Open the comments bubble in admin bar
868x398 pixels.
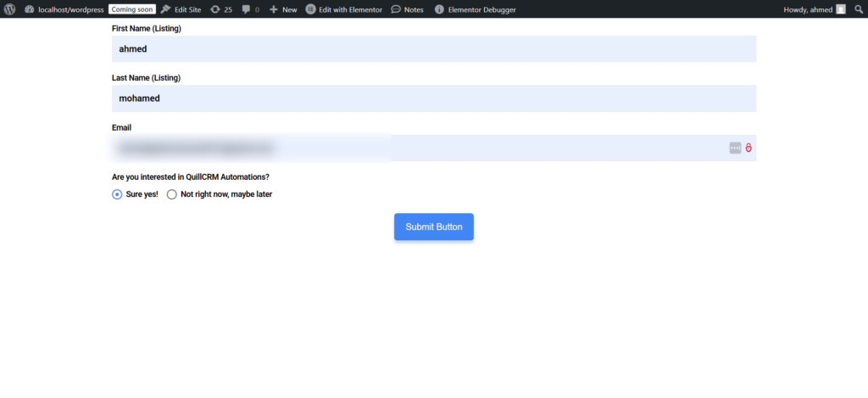coord(250,9)
